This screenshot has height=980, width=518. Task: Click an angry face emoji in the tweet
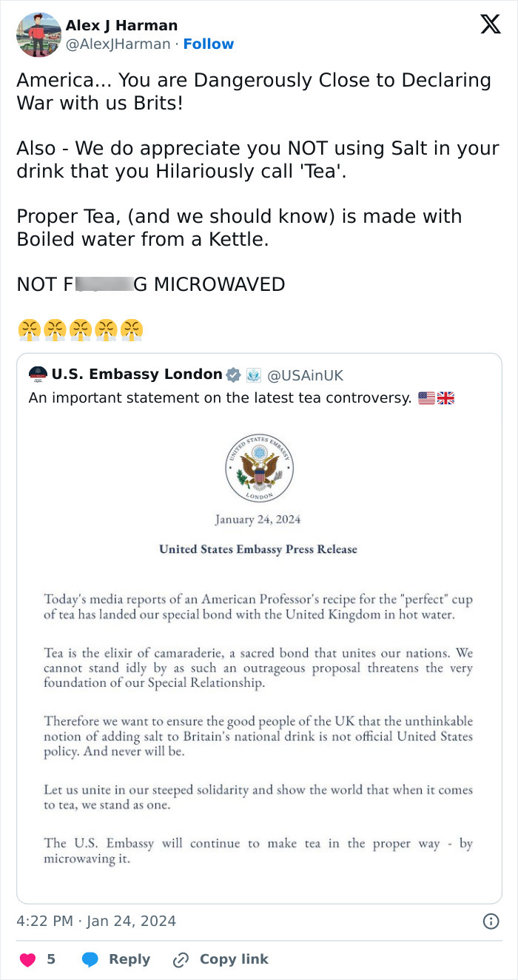30,329
